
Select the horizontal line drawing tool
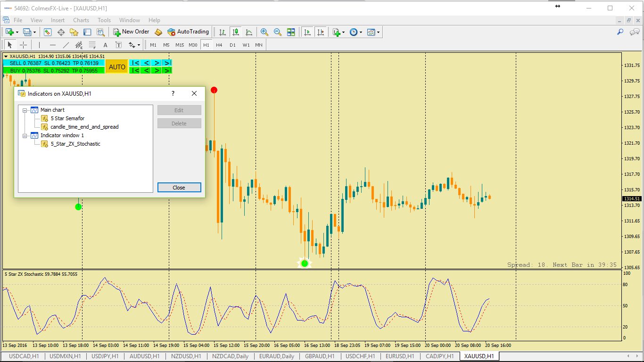[x=52, y=45]
